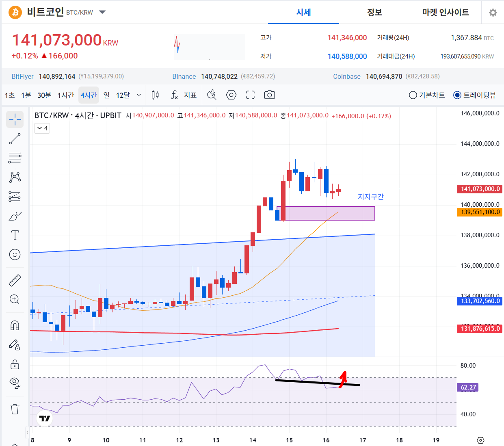Expand the collapsed indicator legend showing 4

(42, 128)
